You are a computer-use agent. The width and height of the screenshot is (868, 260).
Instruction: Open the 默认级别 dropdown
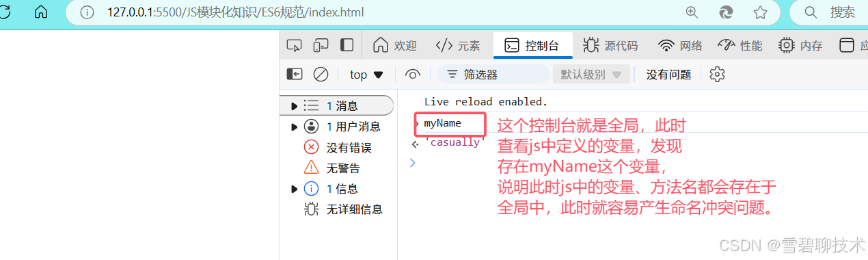click(x=592, y=74)
